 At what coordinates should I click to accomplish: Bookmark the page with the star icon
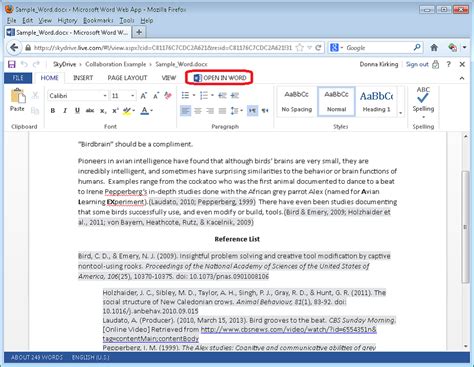click(x=300, y=48)
